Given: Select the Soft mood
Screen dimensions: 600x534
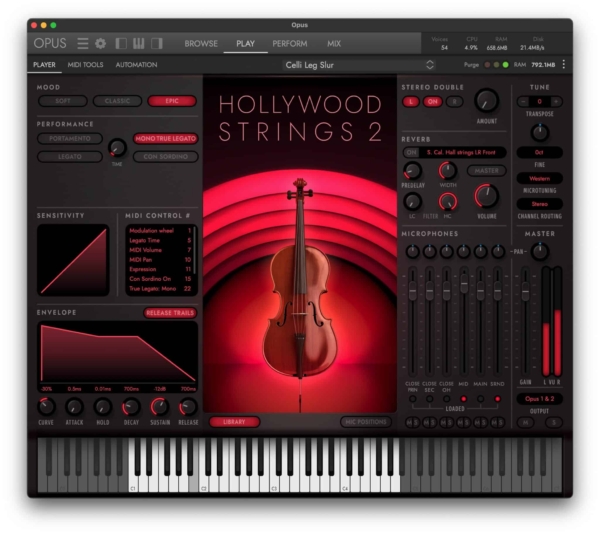Looking at the screenshot, I should pyautogui.click(x=63, y=101).
